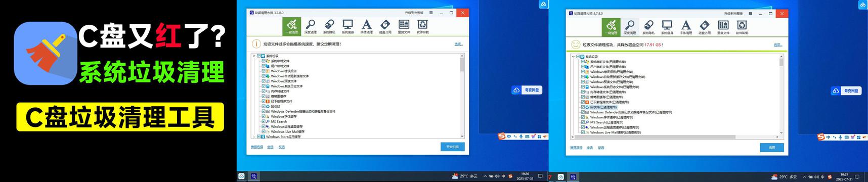Open 软件卸载 recycle icon in 开始扫描 window
Viewport: 868px width, 182px height.
tap(422, 26)
